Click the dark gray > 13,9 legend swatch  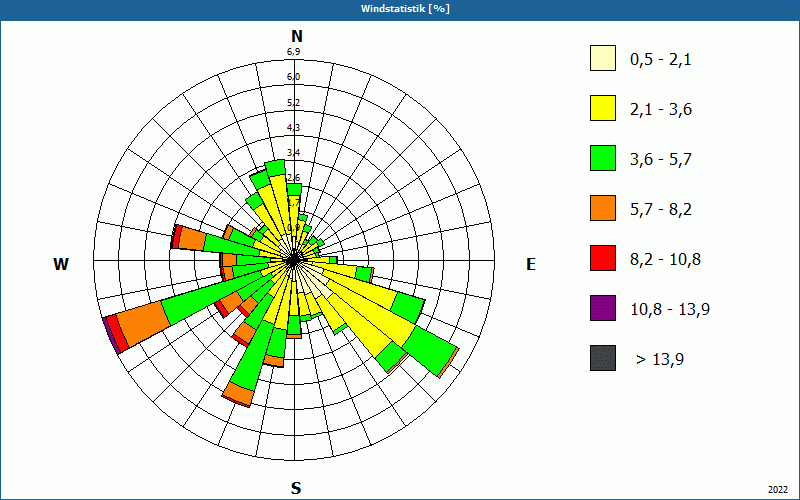point(603,358)
